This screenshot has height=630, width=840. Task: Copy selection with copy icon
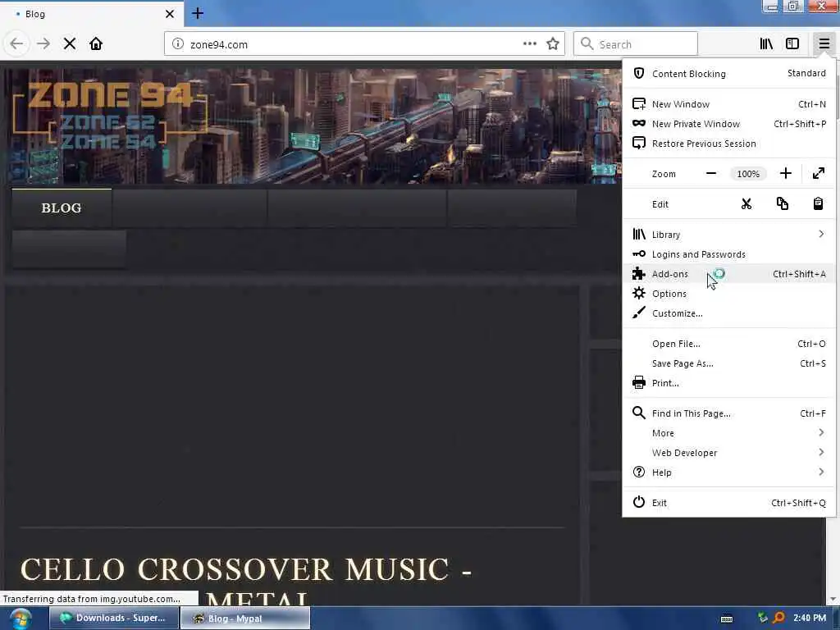tap(782, 204)
